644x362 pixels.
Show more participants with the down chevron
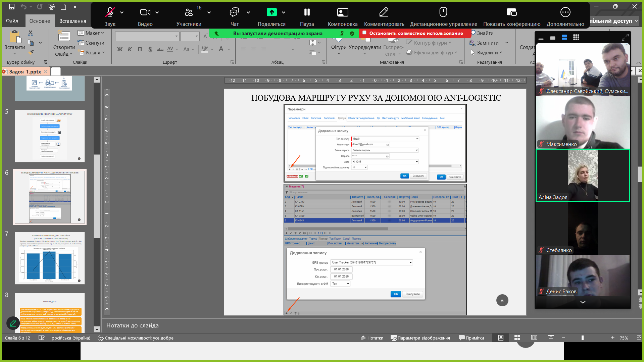[583, 302]
